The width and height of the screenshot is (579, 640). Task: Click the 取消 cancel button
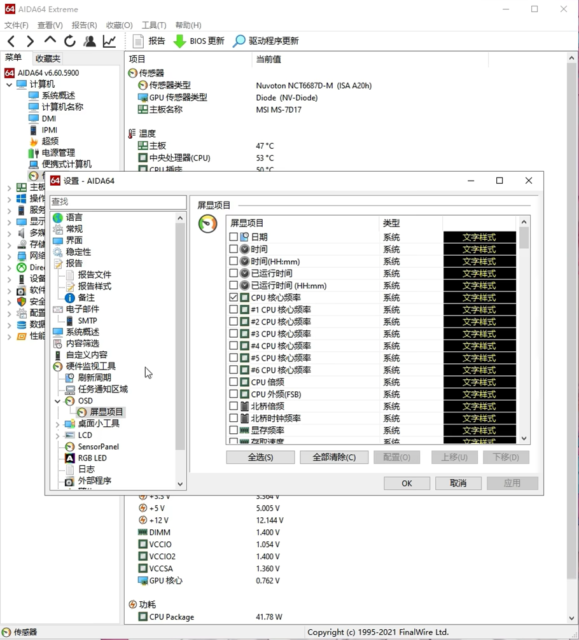[458, 483]
